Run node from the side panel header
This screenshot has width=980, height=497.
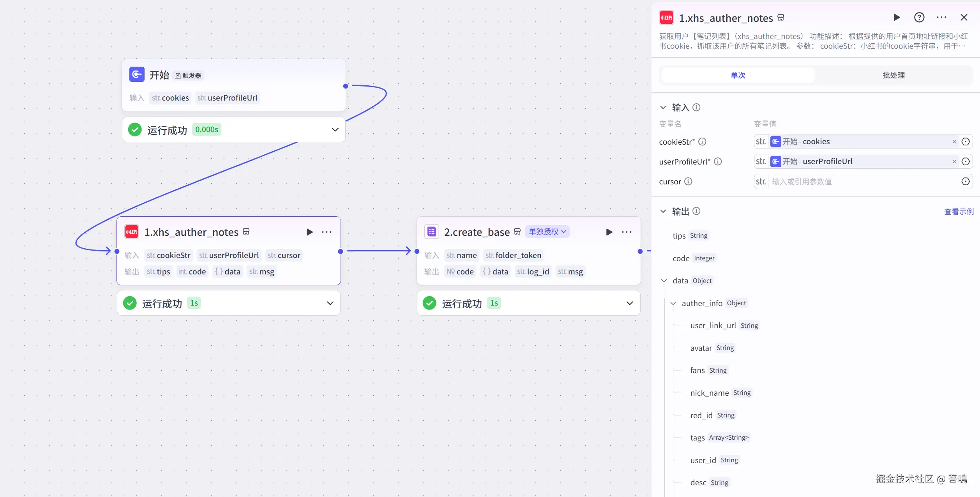click(897, 18)
